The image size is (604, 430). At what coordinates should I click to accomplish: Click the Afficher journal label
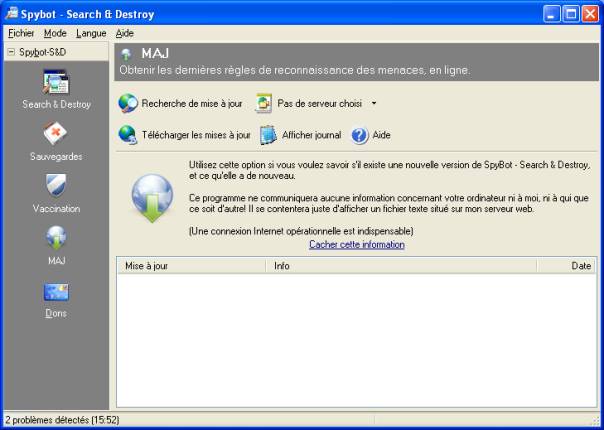(312, 135)
